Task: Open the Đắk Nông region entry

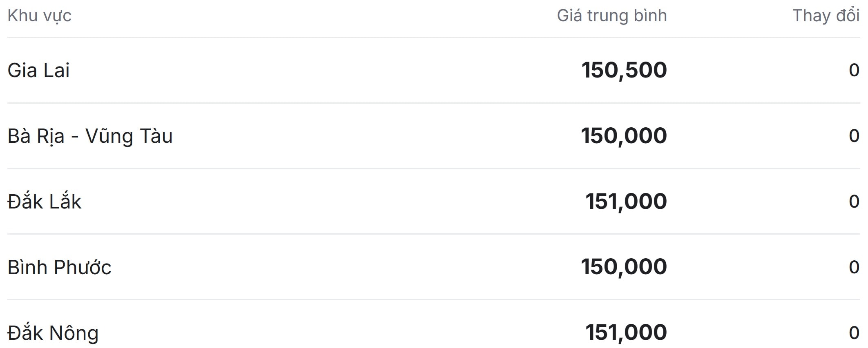Action: [x=53, y=333]
